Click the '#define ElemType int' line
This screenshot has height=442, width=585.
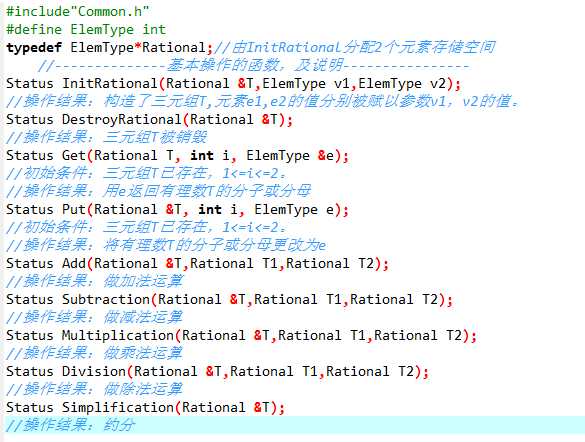click(x=86, y=29)
